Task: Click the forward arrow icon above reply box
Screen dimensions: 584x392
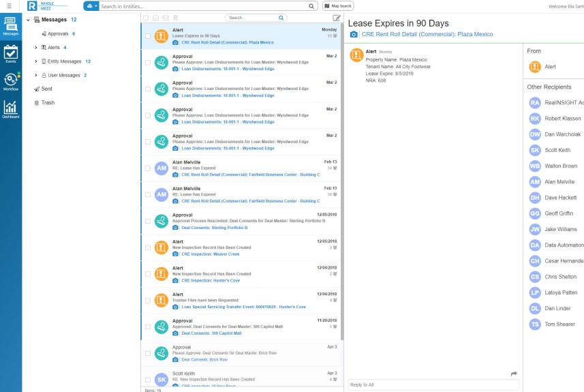Action: click(514, 374)
